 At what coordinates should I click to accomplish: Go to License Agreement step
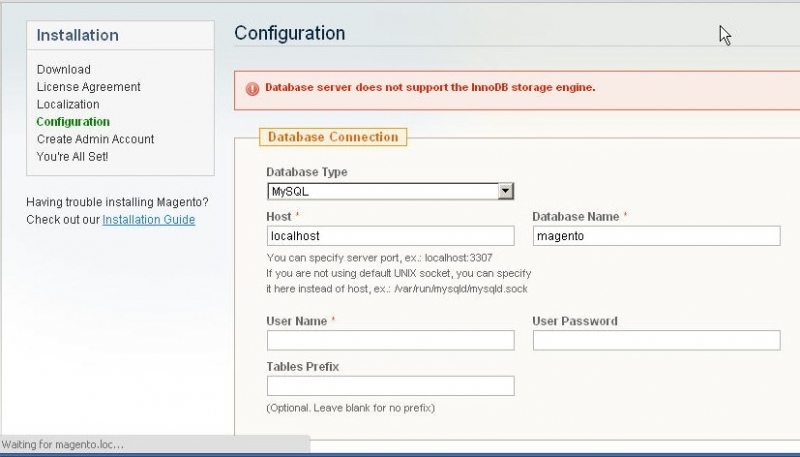(89, 87)
